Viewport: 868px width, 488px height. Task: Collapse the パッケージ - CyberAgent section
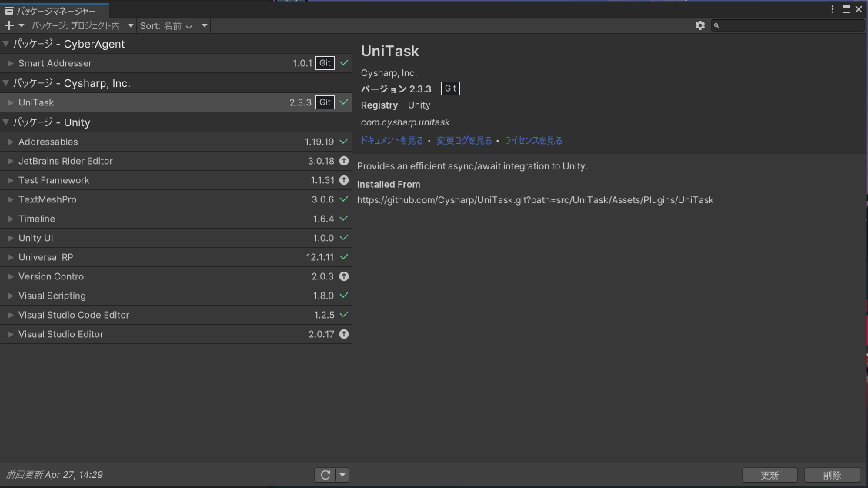click(6, 44)
